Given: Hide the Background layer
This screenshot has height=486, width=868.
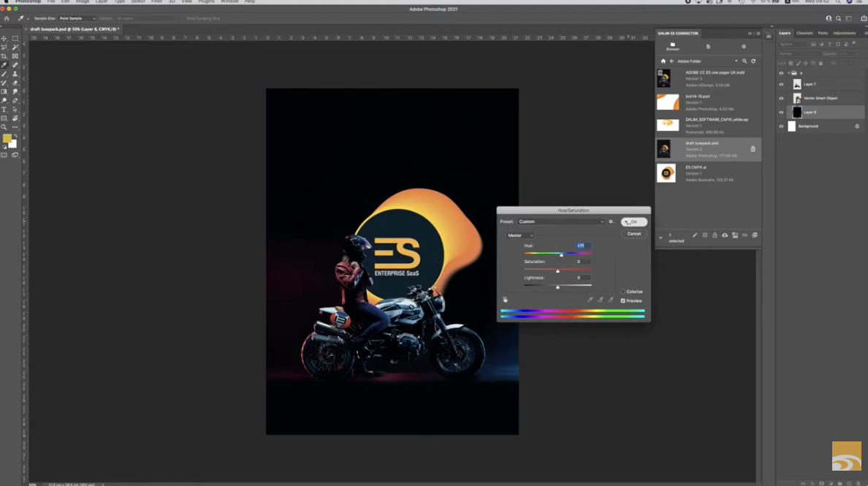Looking at the screenshot, I should pyautogui.click(x=781, y=126).
